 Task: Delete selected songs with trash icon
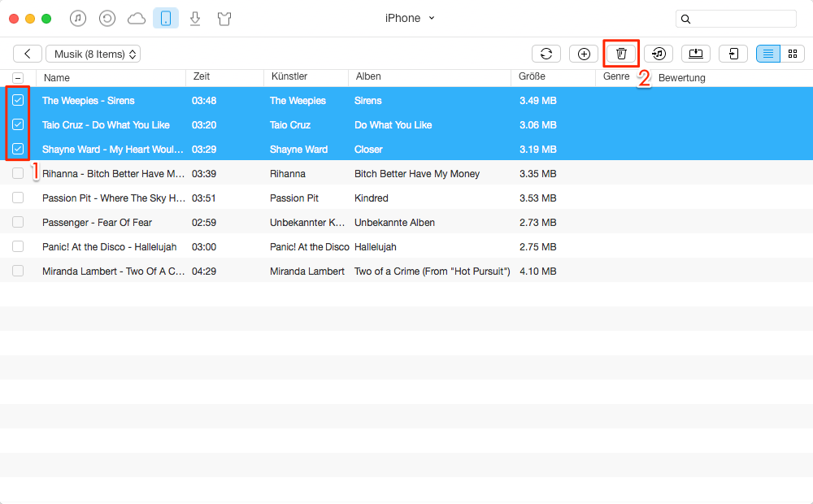(621, 54)
